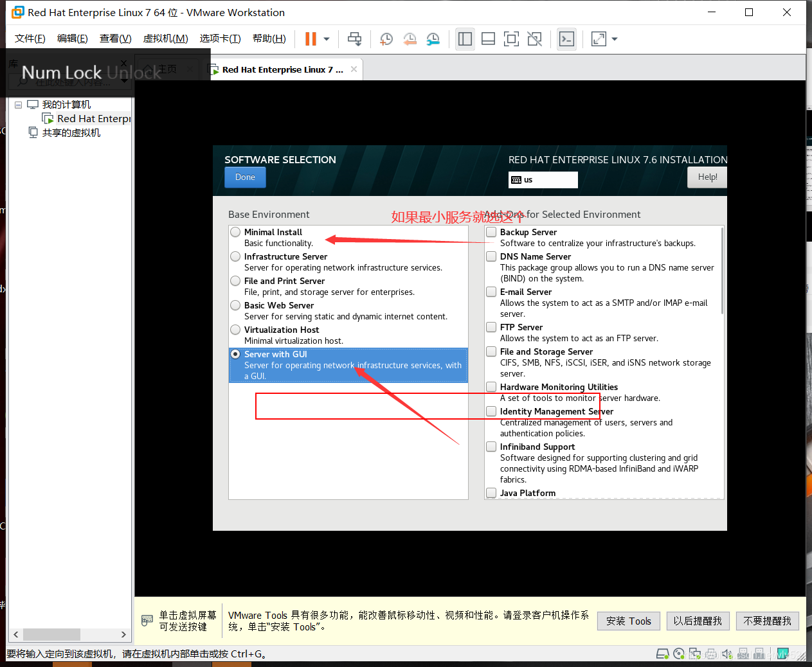This screenshot has height=667, width=812.
Task: Revert VM to previous snapshot
Action: point(410,39)
